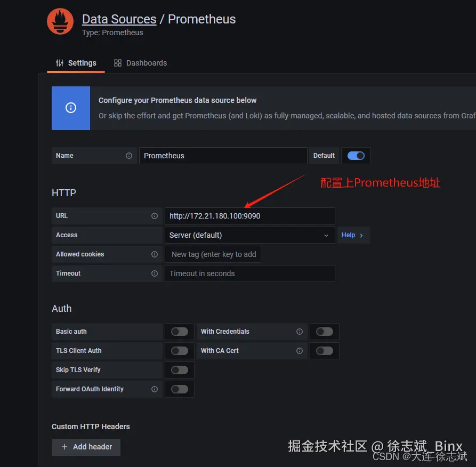Click the Allowed cookies info icon
Image resolution: width=476 pixels, height=467 pixels.
pos(155,254)
